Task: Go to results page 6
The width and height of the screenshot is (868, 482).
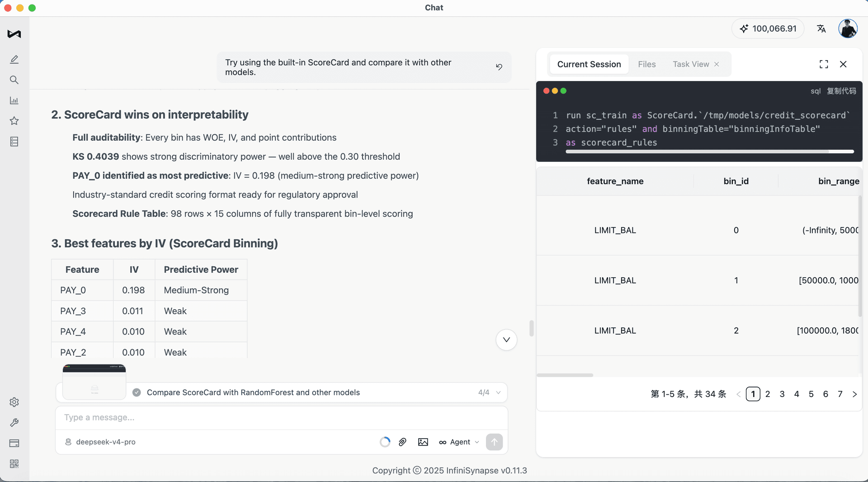Action: (825, 394)
